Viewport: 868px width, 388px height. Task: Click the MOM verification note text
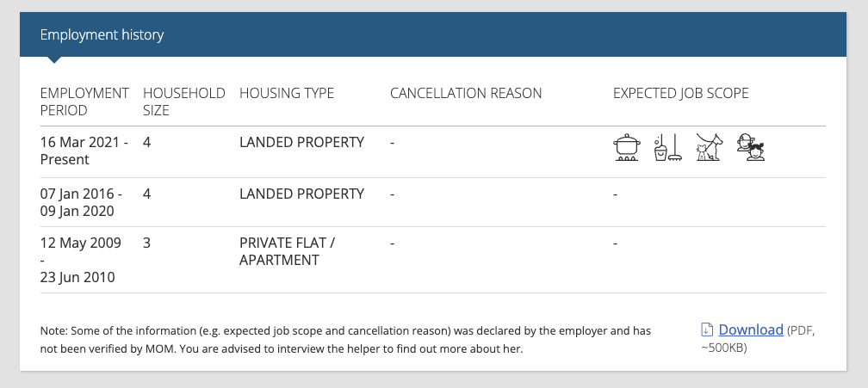pyautogui.click(x=345, y=340)
